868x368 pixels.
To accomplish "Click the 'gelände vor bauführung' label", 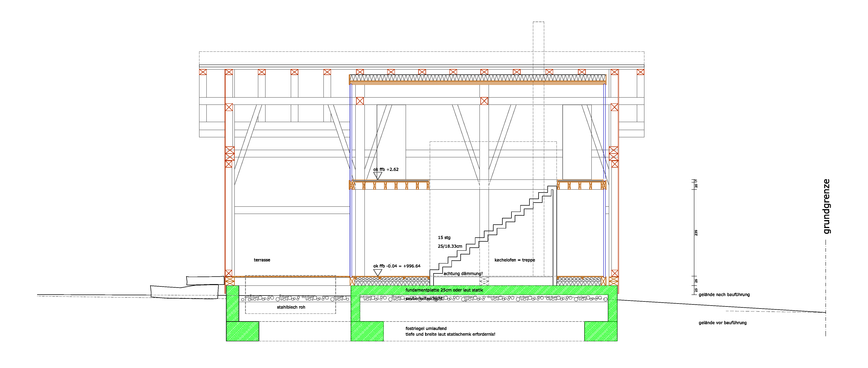I will (722, 323).
